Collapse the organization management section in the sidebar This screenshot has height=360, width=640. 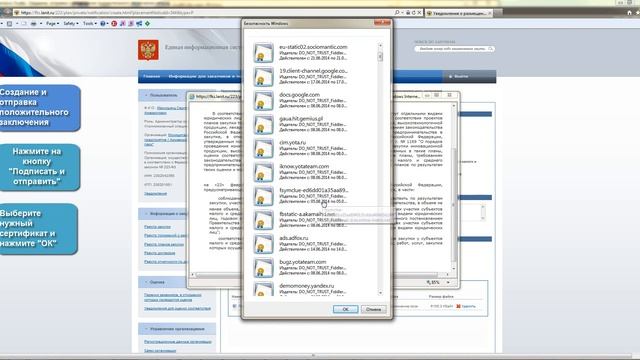tap(146, 329)
